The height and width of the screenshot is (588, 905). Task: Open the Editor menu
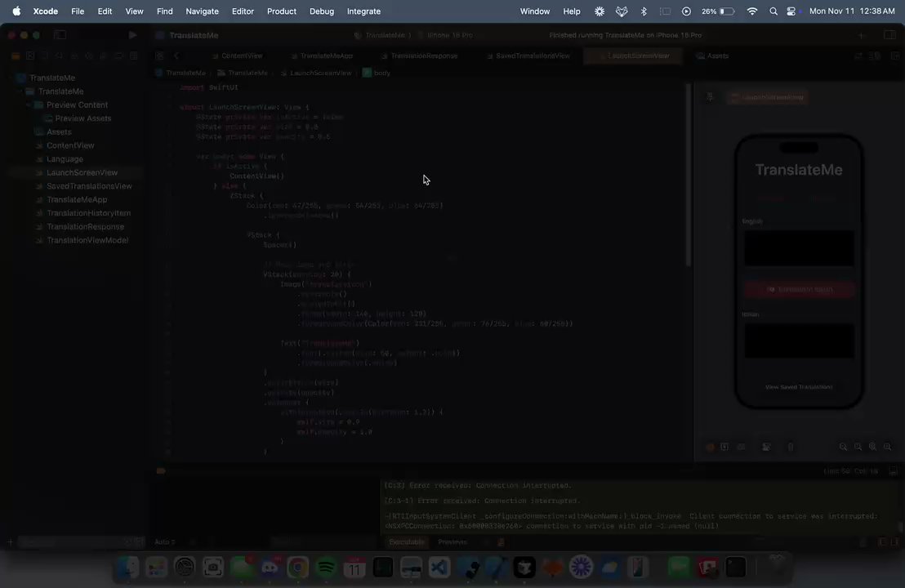(243, 11)
